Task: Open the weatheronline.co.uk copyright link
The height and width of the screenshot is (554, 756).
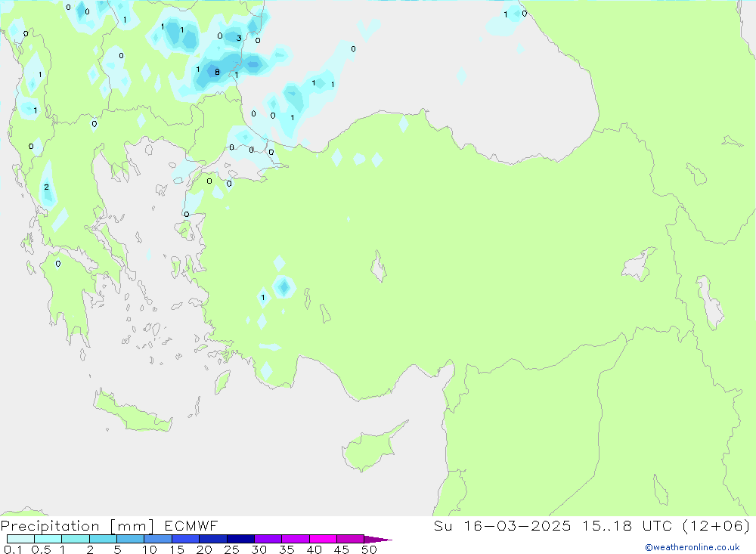Action: click(692, 547)
